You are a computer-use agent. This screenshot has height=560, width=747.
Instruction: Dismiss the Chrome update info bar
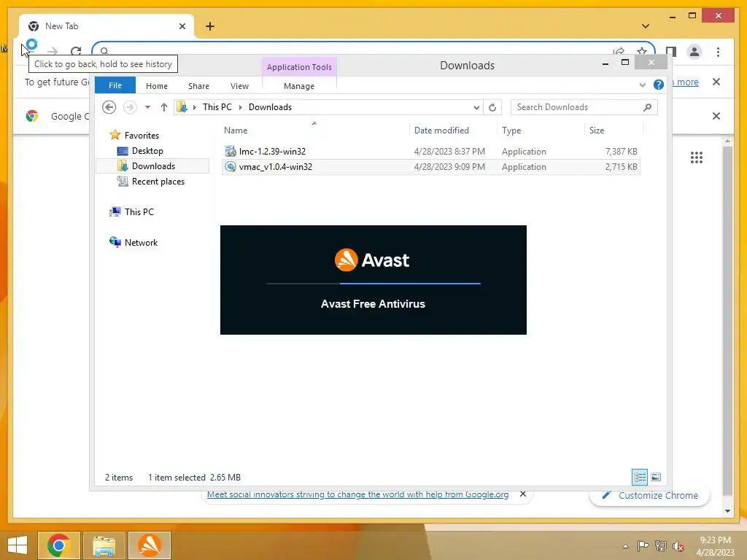pyautogui.click(x=716, y=82)
